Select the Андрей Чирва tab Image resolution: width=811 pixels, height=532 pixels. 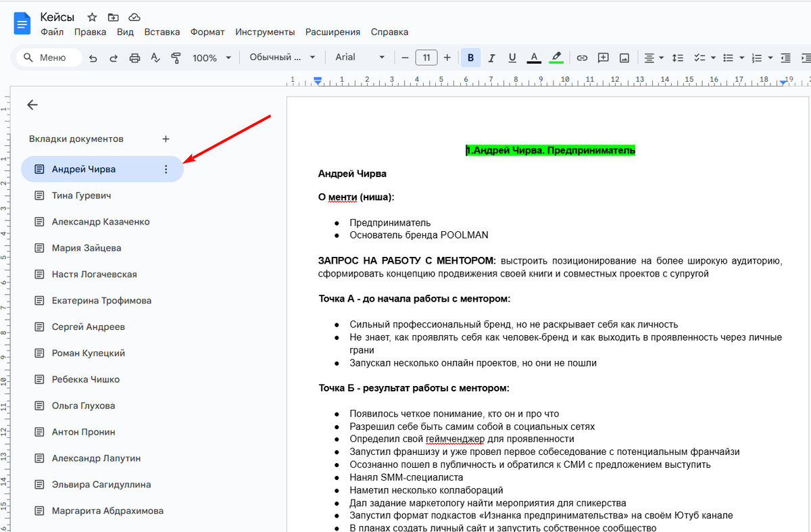click(x=102, y=169)
